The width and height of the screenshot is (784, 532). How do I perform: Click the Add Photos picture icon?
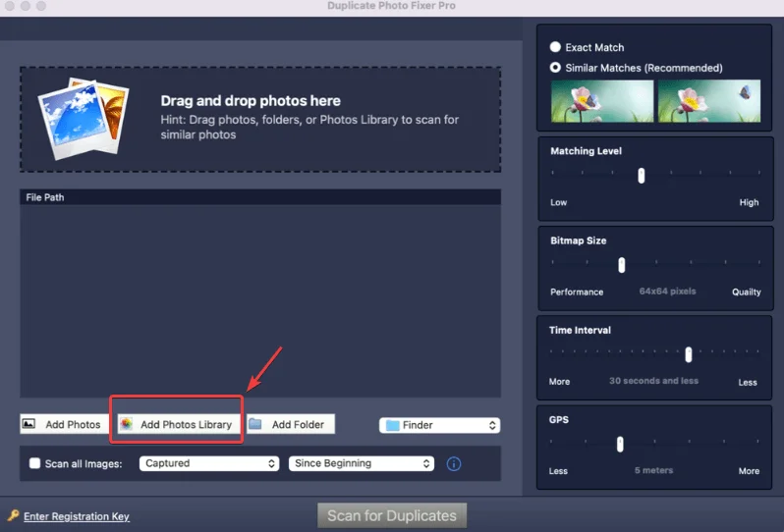click(29, 424)
